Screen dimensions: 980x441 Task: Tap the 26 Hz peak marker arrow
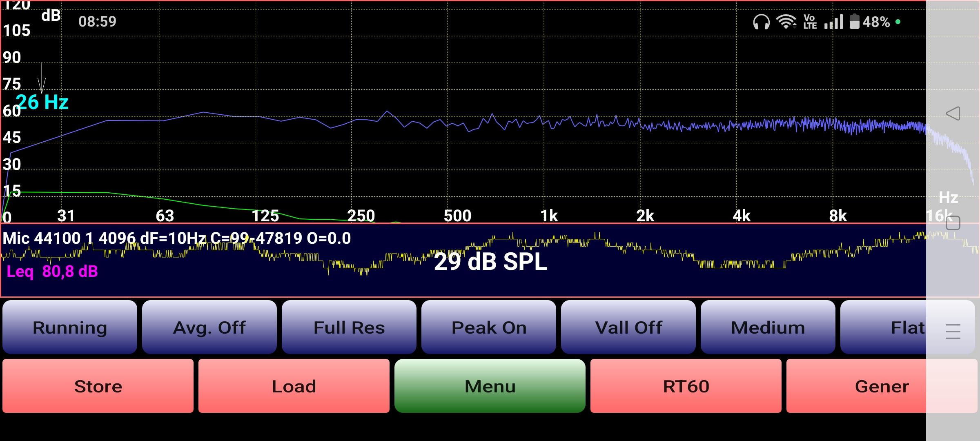(x=42, y=79)
